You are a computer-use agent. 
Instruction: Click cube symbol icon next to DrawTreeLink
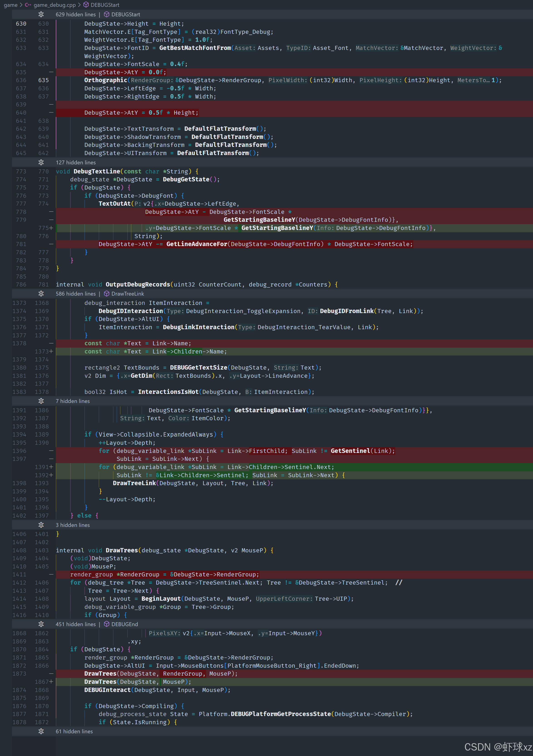[107, 293]
